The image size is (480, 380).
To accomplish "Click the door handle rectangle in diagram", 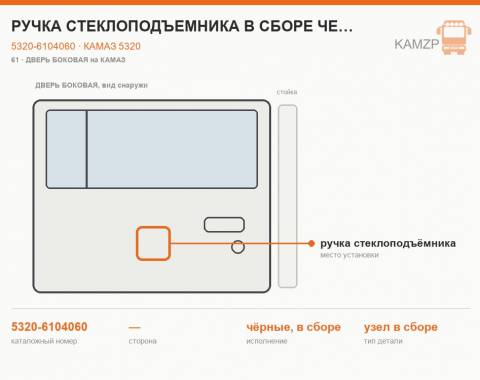I will click(224, 225).
